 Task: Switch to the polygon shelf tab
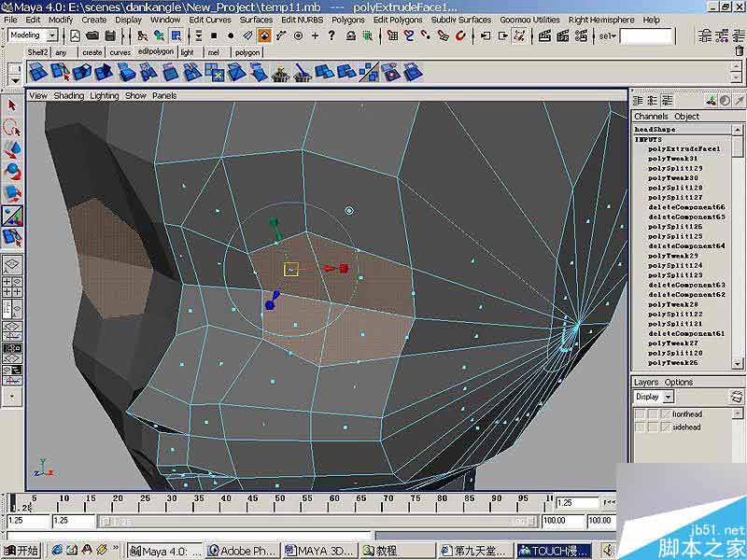247,52
